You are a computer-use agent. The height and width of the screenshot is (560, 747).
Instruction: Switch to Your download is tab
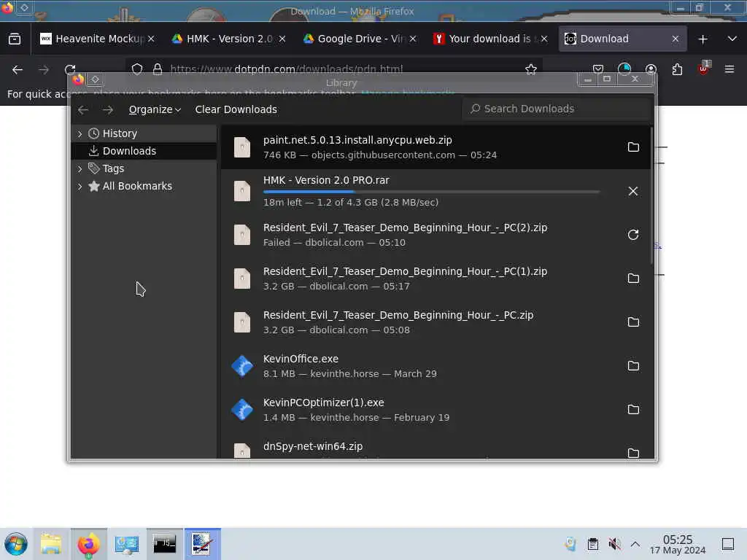click(489, 39)
